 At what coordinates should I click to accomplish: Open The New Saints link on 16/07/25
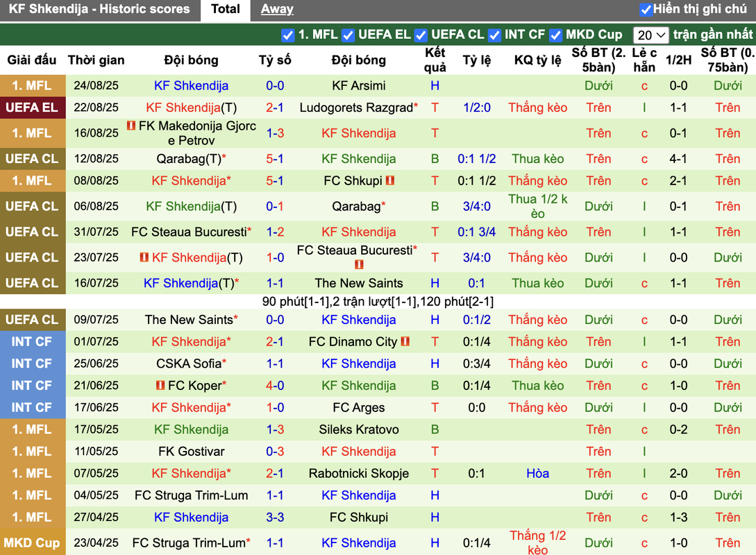click(359, 283)
